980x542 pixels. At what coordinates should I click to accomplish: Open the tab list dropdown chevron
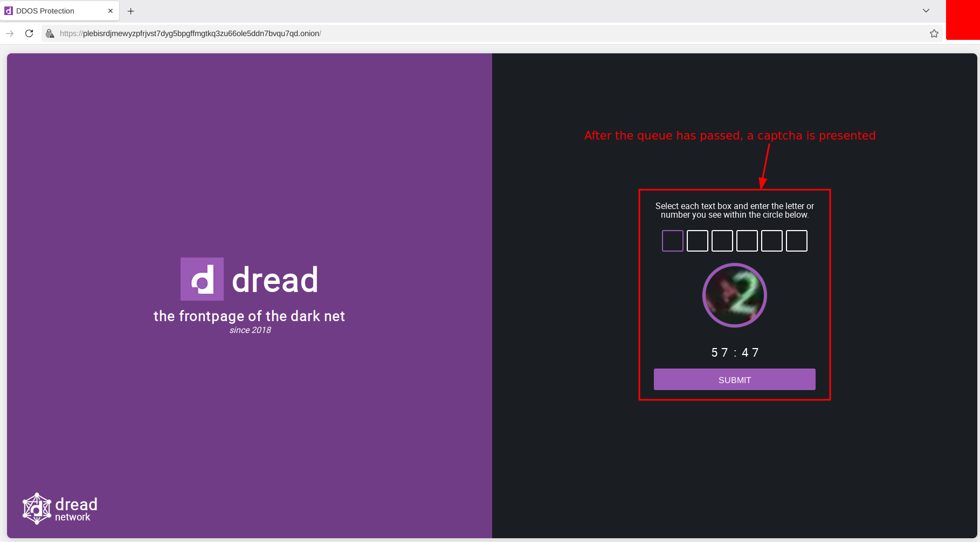click(926, 11)
